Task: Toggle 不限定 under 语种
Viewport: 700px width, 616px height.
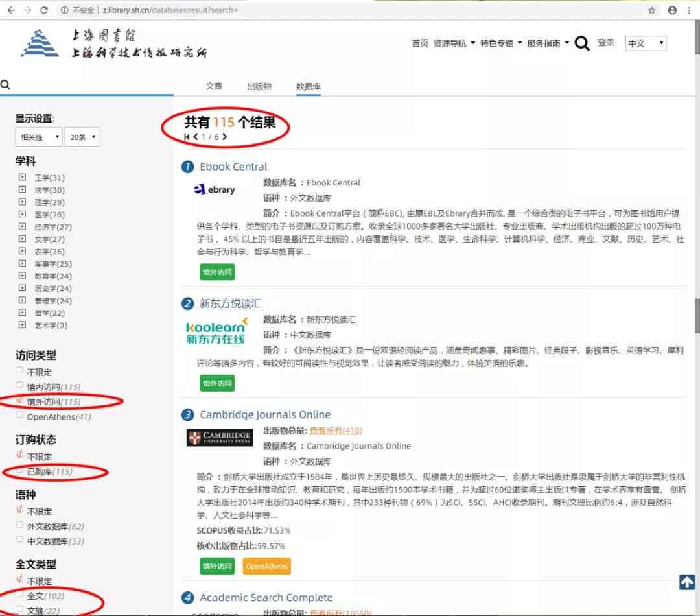Action: (x=19, y=510)
